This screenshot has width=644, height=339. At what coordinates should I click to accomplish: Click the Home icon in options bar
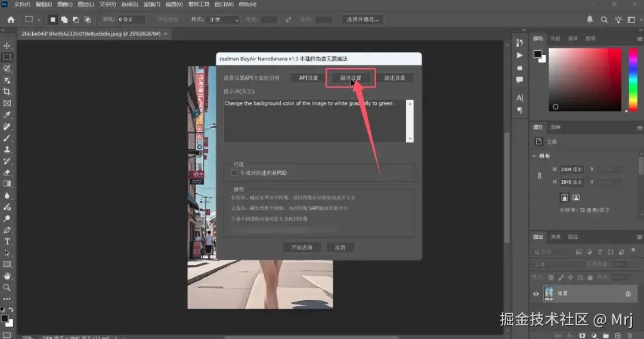(x=11, y=19)
